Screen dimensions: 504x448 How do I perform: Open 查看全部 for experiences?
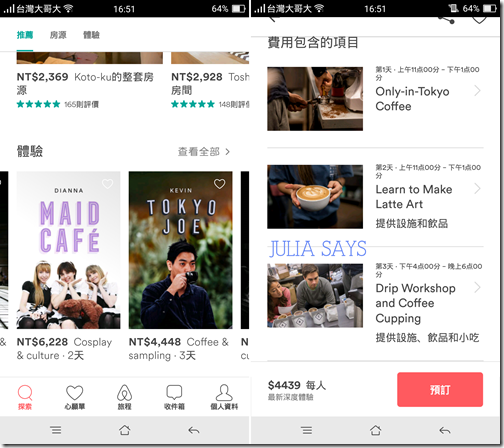(204, 152)
